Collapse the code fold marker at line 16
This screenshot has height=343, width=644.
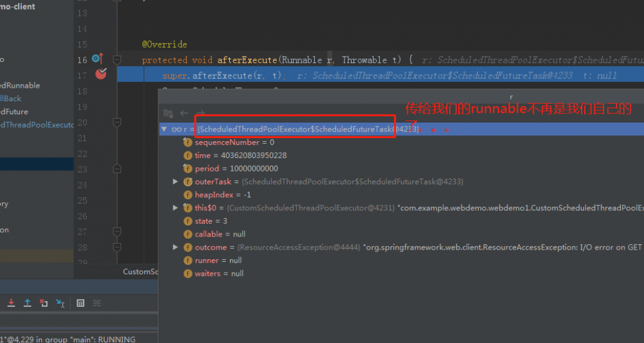click(x=117, y=60)
